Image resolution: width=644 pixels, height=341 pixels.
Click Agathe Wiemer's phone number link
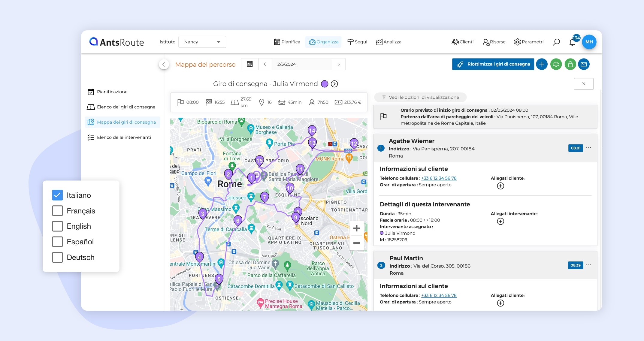pyautogui.click(x=439, y=178)
